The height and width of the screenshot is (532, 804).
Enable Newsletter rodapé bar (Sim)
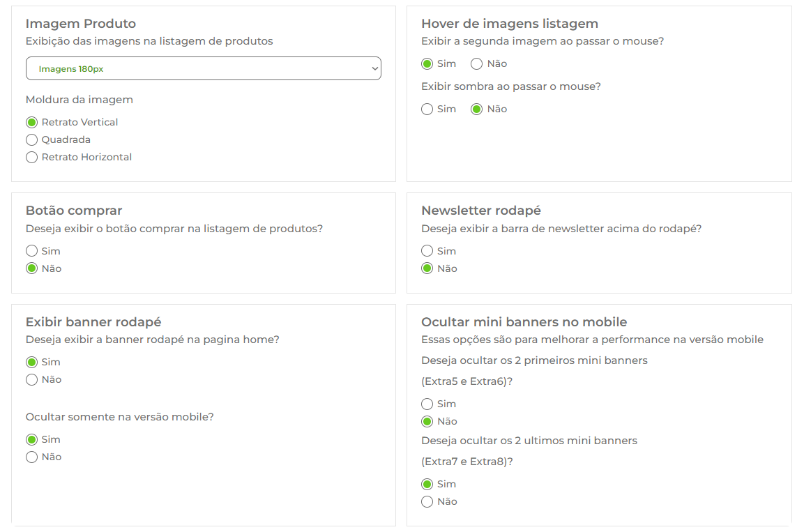point(427,251)
